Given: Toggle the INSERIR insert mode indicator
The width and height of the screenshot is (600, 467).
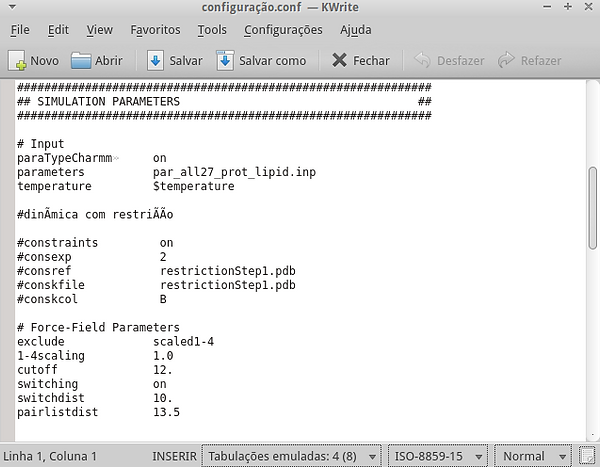Looking at the screenshot, I should [174, 456].
